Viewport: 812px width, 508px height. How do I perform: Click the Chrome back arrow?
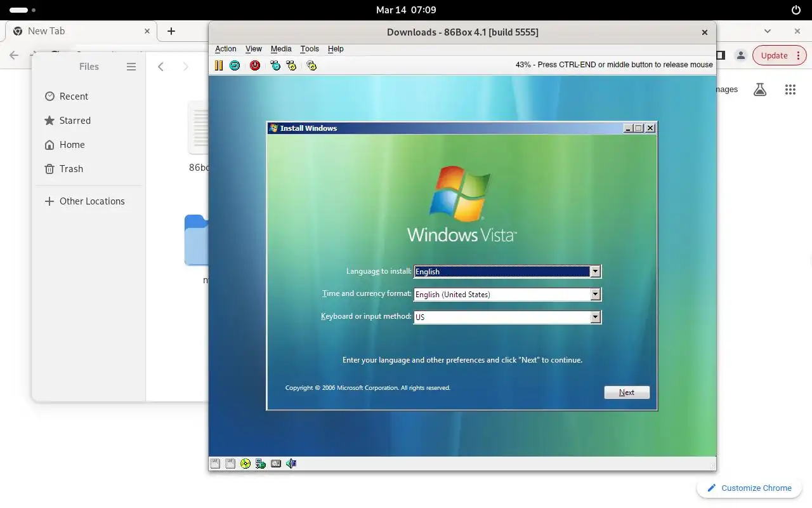click(x=14, y=55)
